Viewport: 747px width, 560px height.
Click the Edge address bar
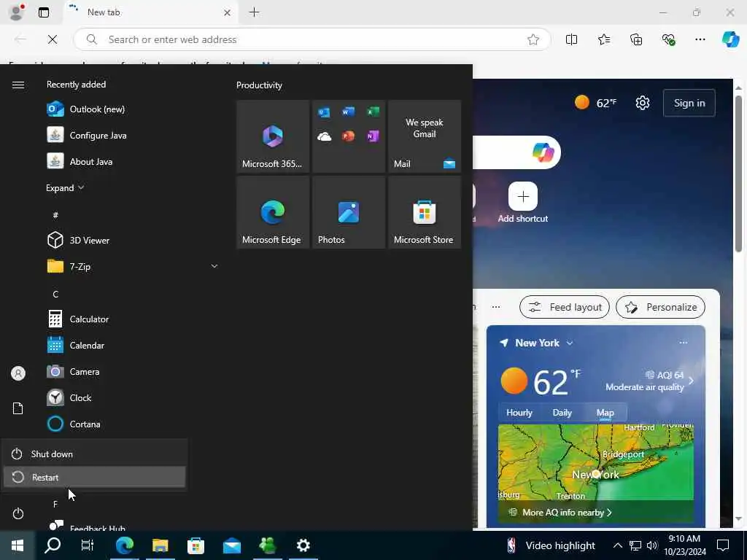click(312, 39)
